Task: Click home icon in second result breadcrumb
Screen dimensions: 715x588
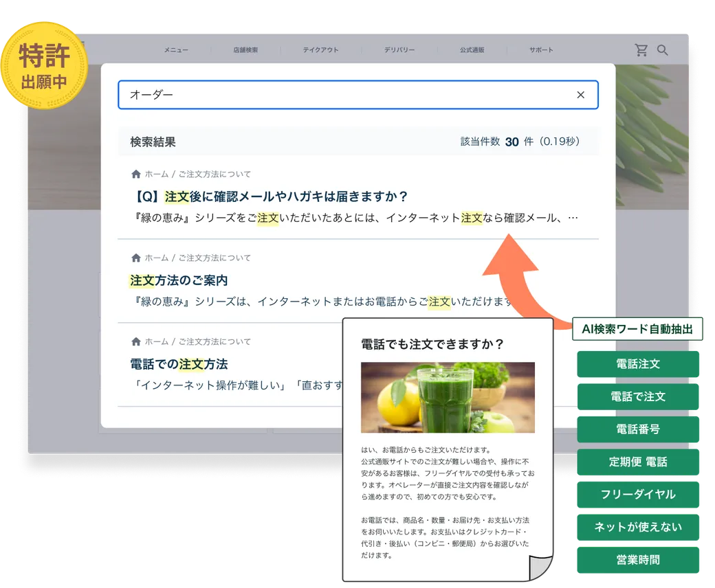Action: click(135, 258)
